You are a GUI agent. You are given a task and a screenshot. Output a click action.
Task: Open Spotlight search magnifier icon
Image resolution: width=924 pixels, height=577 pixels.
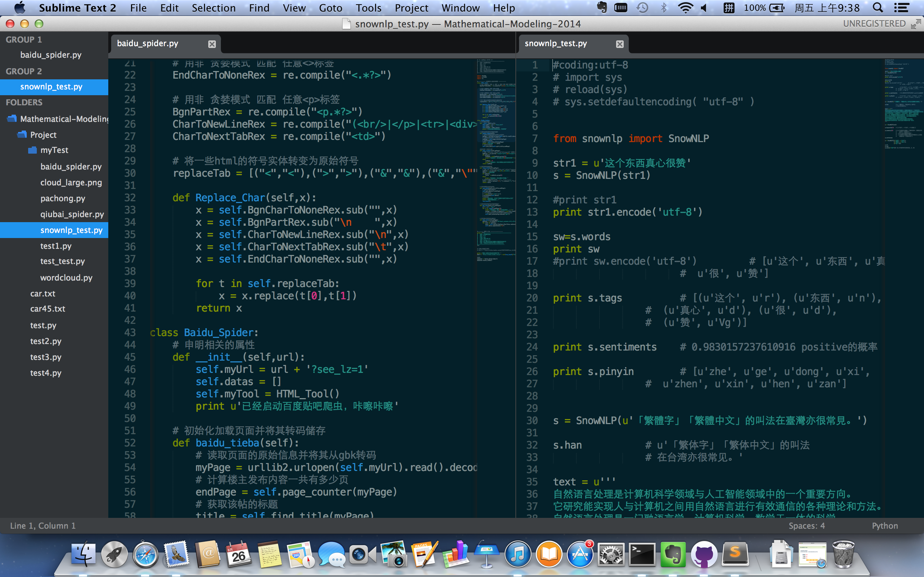pos(878,8)
